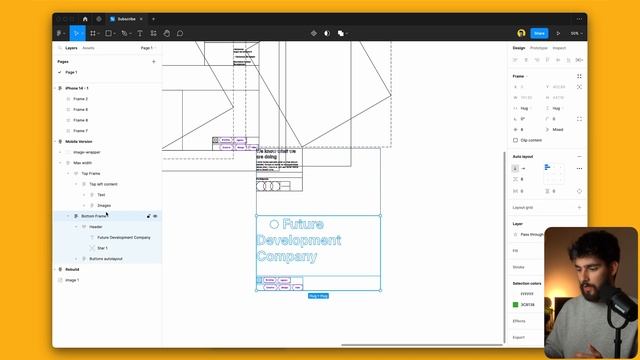Image resolution: width=640 pixels, height=360 pixels.
Task: Collapse the Max width layer
Action: (x=60, y=163)
